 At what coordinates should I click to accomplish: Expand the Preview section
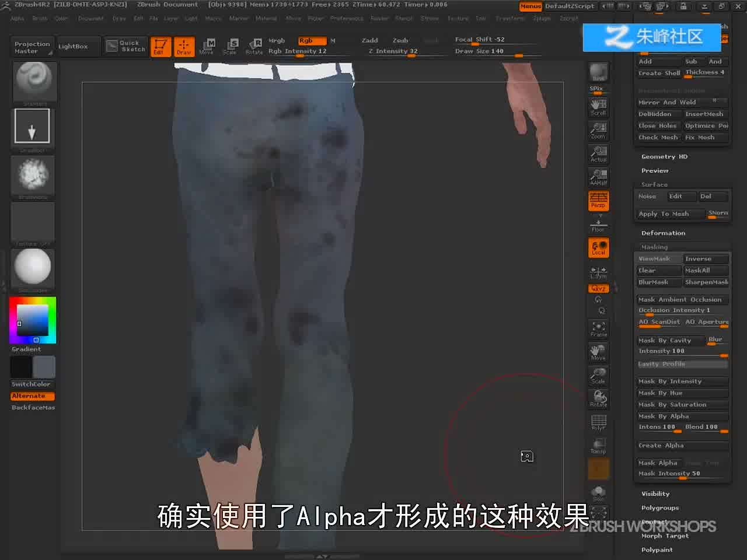coord(655,171)
